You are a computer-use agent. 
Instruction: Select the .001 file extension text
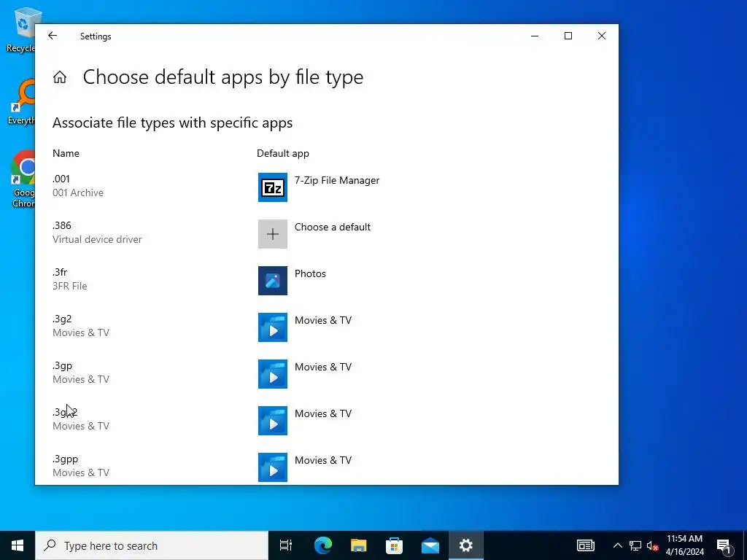(61, 179)
